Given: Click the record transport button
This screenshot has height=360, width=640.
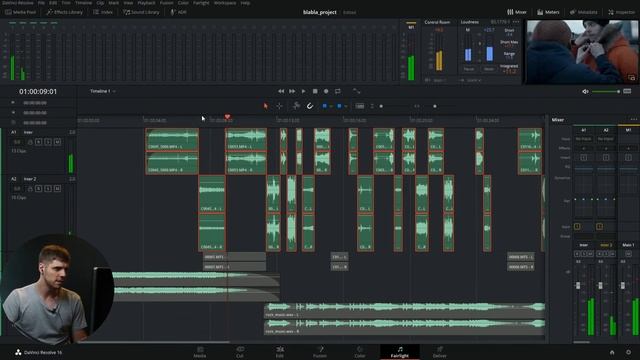Looking at the screenshot, I should point(326,91).
